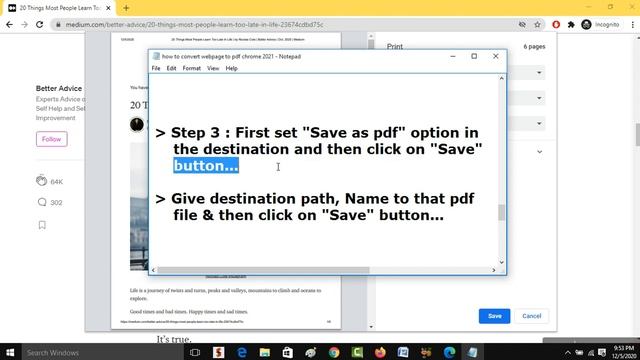Click the highlighted 'button...' text in Notepad
The image size is (640, 360).
click(206, 165)
